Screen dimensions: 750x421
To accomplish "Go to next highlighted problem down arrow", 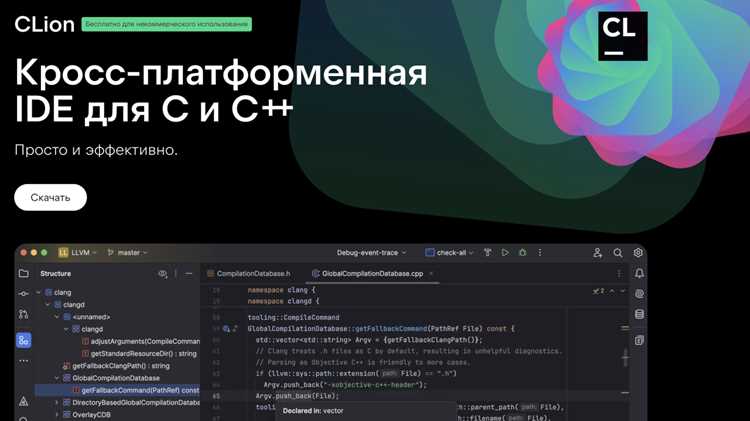I will 622,291.
